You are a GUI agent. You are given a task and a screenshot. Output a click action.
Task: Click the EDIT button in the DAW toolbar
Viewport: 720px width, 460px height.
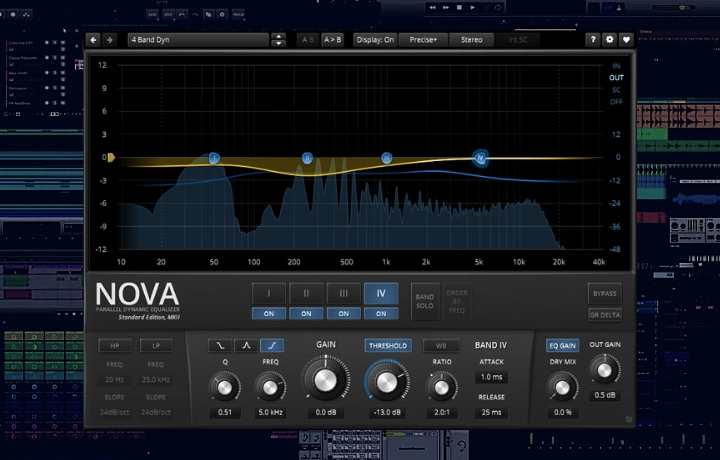[169, 14]
